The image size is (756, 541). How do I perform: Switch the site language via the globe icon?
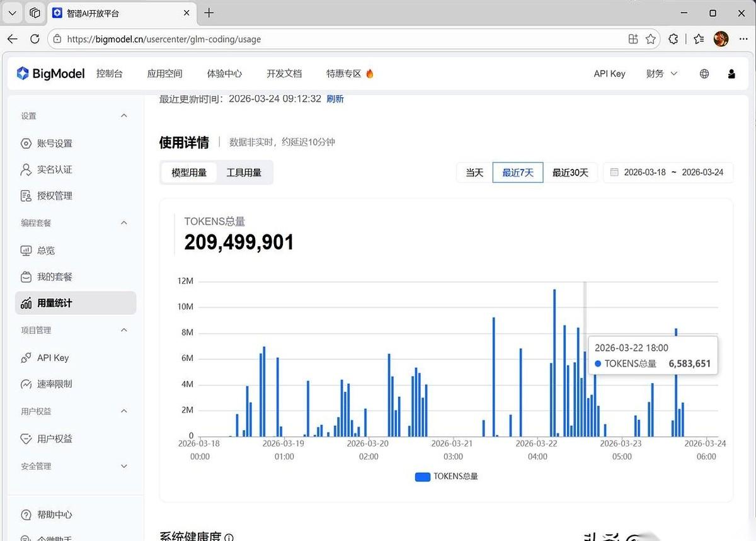tap(704, 73)
